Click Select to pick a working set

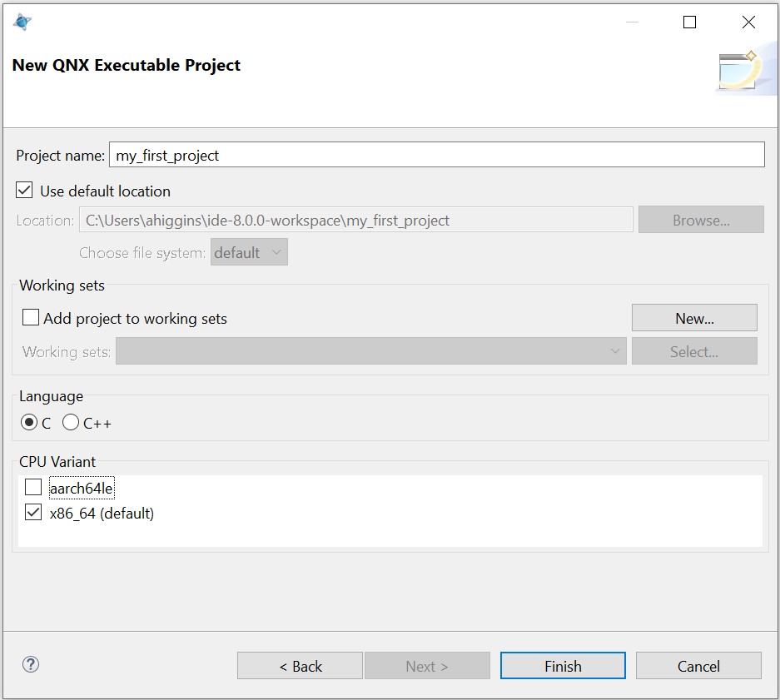coord(694,351)
